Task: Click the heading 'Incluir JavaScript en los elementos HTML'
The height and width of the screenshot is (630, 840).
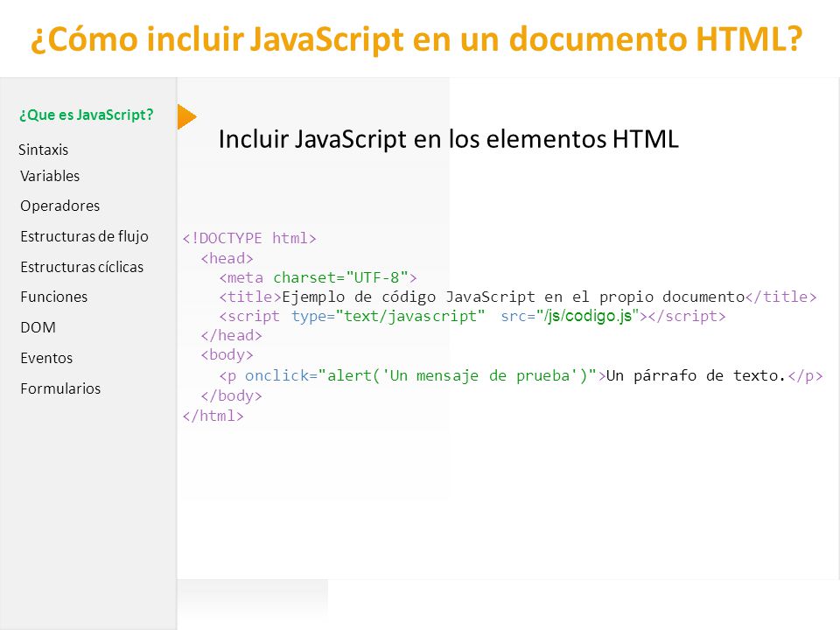Action: pyautogui.click(x=448, y=139)
